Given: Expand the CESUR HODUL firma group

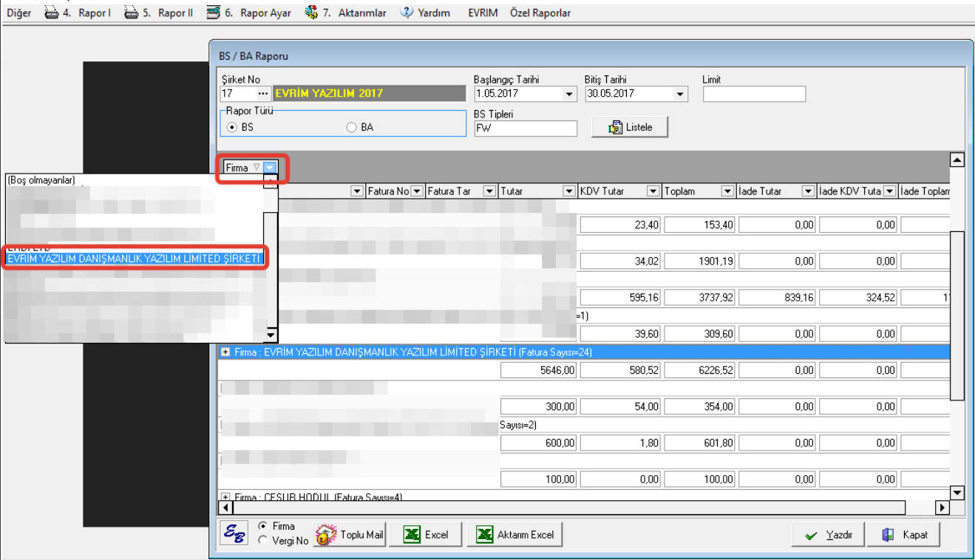Looking at the screenshot, I should pyautogui.click(x=225, y=497).
